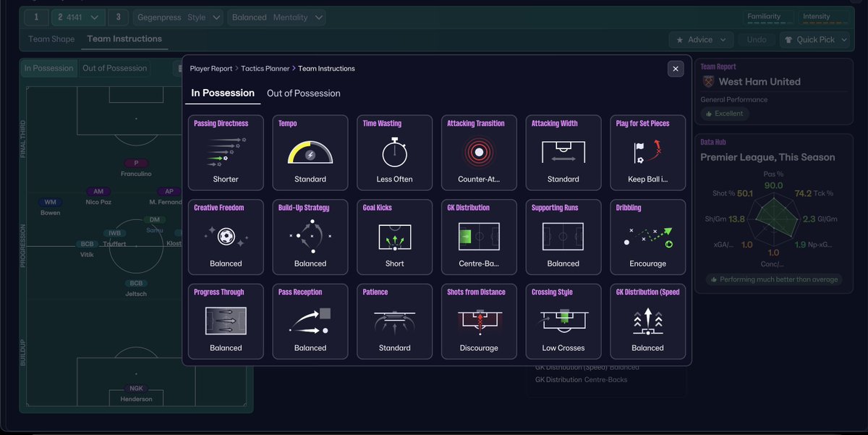Select Nico Paz on the pitch
Viewport: 868px width, 435px height.
[98, 197]
